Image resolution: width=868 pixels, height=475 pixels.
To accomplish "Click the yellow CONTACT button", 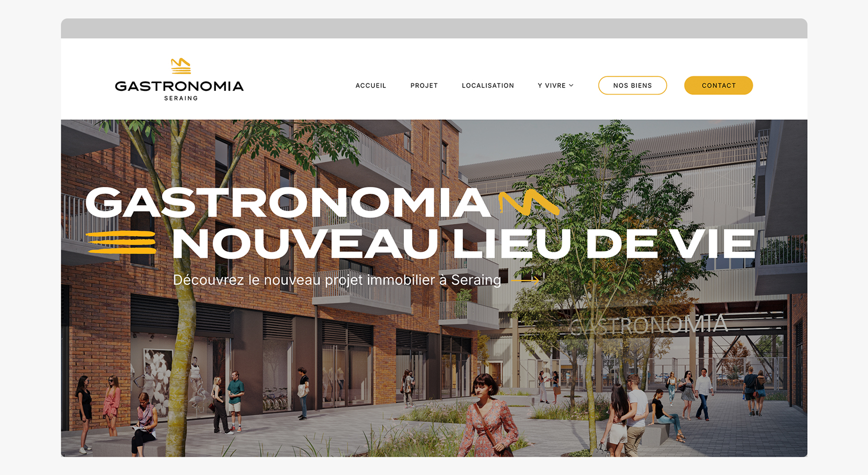I will click(718, 85).
